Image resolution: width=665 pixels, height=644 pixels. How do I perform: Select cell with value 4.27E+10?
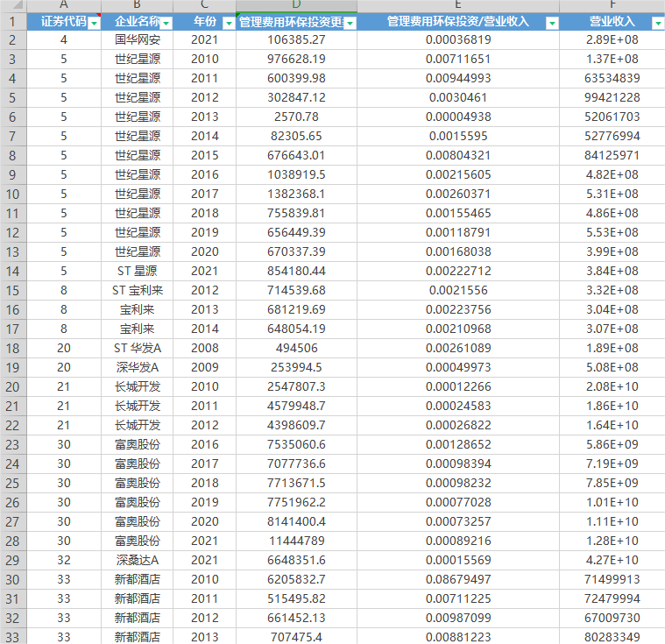pos(612,561)
